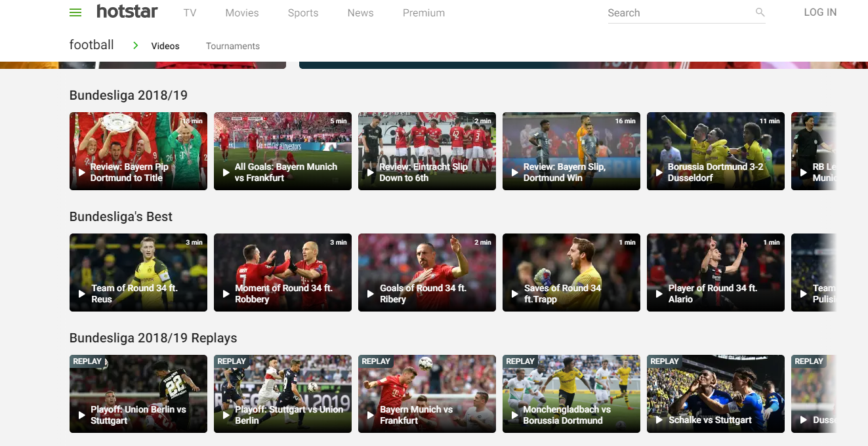The width and height of the screenshot is (868, 446).
Task: Select the Videos tab
Action: pos(165,46)
